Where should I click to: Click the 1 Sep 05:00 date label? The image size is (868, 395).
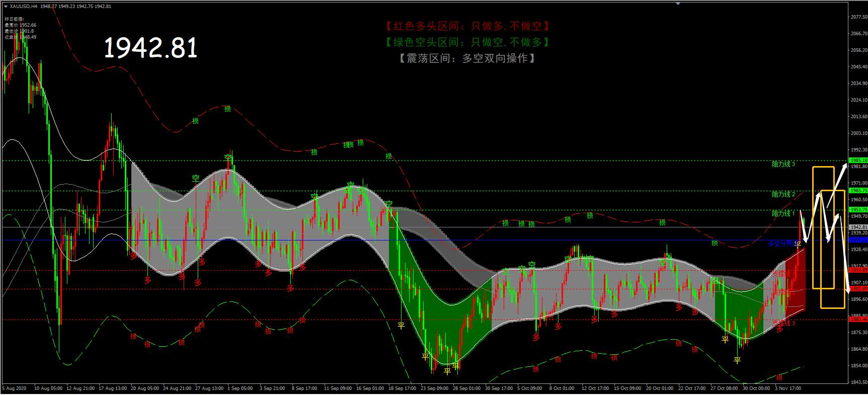[240, 388]
